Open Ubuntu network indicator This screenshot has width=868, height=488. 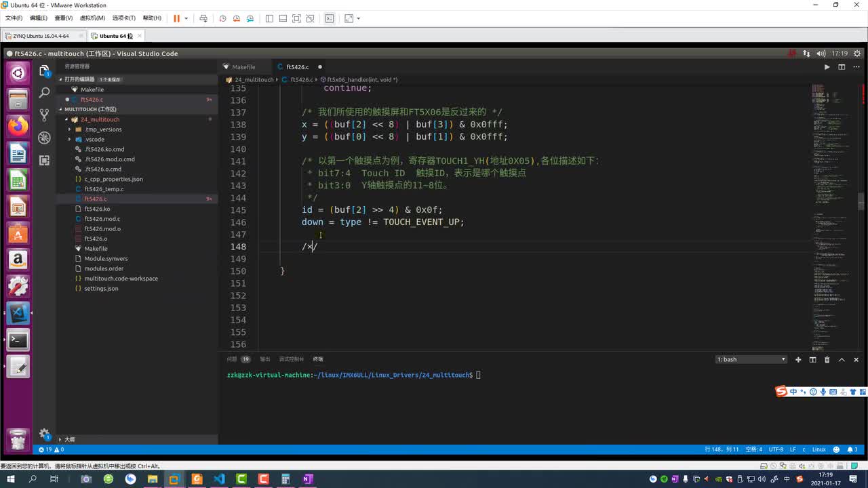(x=806, y=53)
